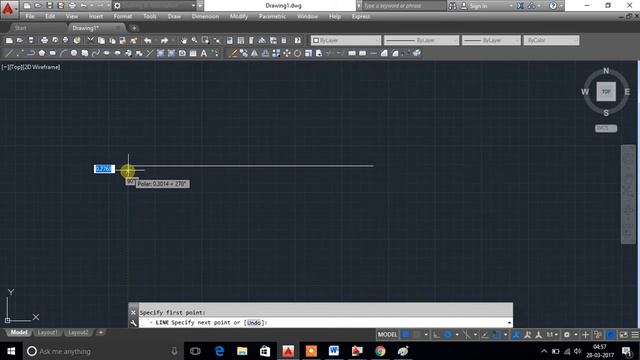Expand the WCS dropdown under ViewCube
Viewport: 640px width, 360px height.
point(606,128)
